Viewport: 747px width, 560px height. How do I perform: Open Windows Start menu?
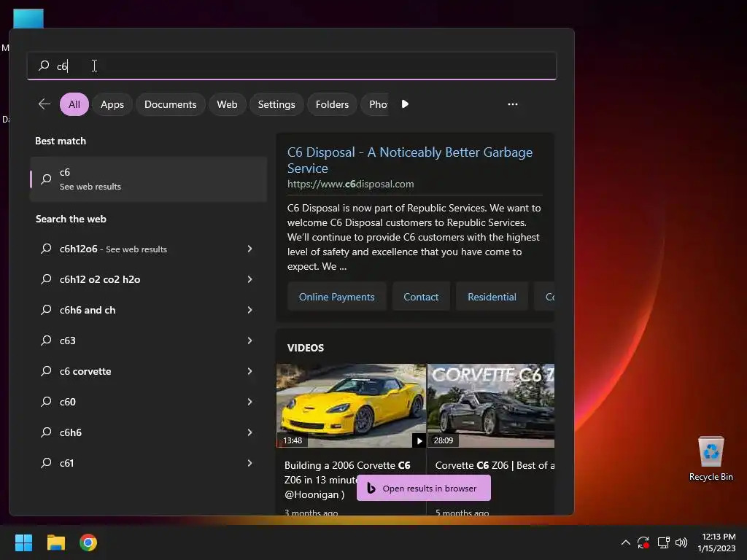(23, 542)
